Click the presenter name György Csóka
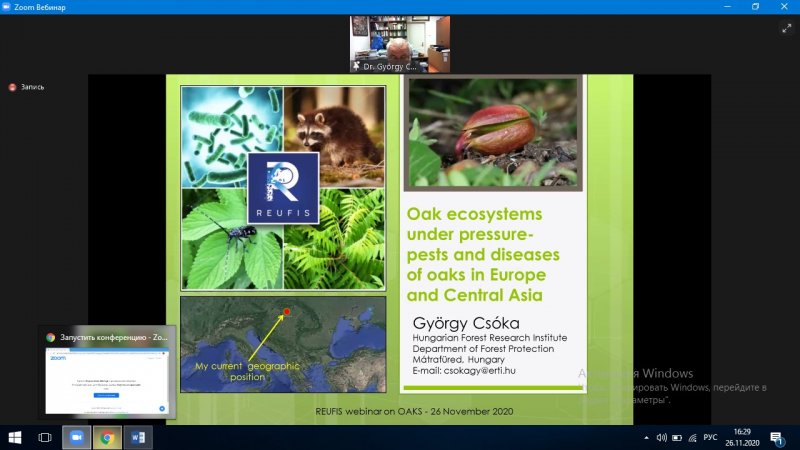The height and width of the screenshot is (450, 800). click(466, 323)
